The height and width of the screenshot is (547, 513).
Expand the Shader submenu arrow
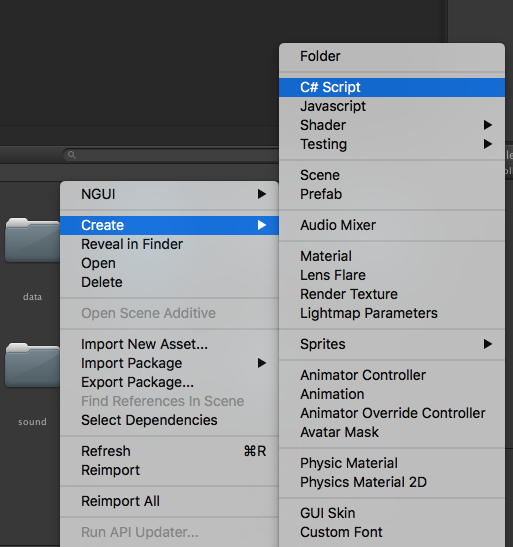[x=488, y=125]
